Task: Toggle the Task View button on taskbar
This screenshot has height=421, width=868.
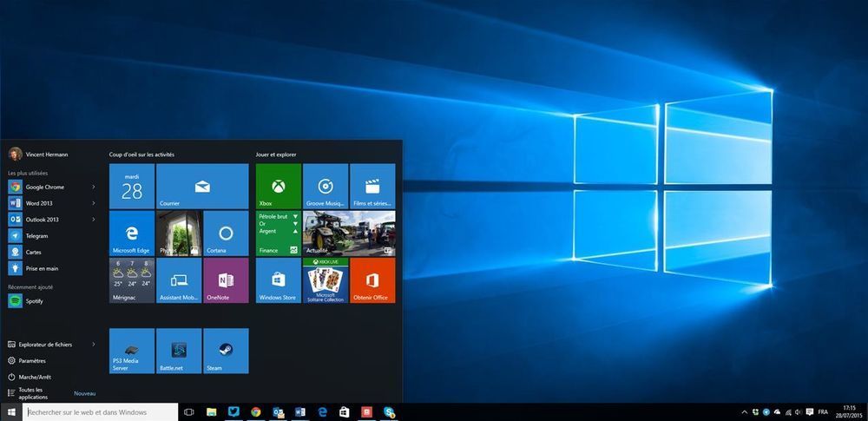Action: pos(189,412)
